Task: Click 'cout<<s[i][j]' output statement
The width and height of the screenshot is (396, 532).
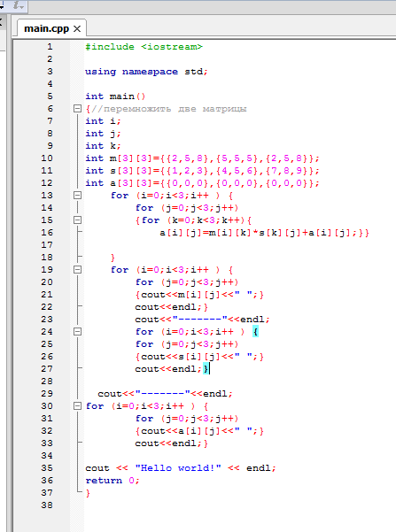Action: 199,357
